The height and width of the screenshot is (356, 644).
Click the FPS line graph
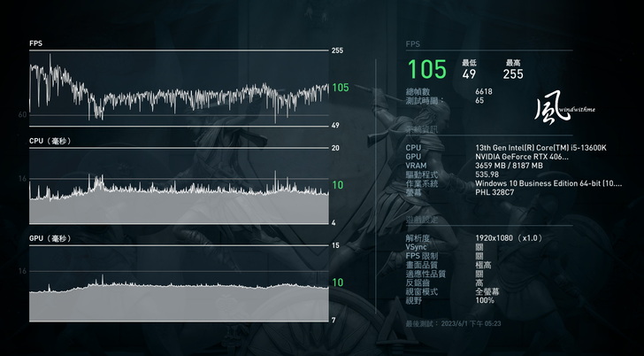coord(179,89)
